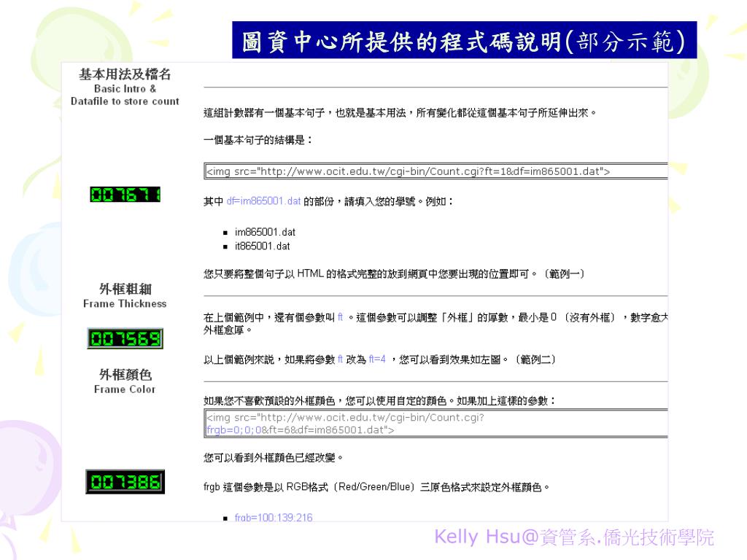
Task: Open the ft=4 link
Action: click(377, 359)
